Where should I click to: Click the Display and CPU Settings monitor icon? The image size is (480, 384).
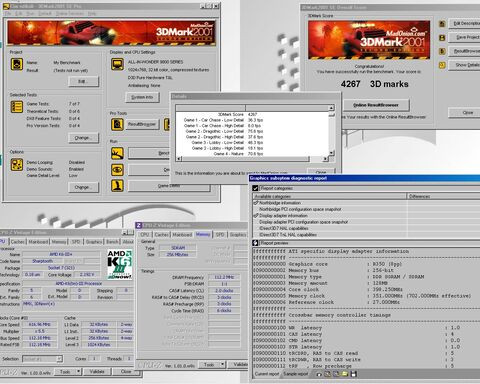(x=117, y=64)
